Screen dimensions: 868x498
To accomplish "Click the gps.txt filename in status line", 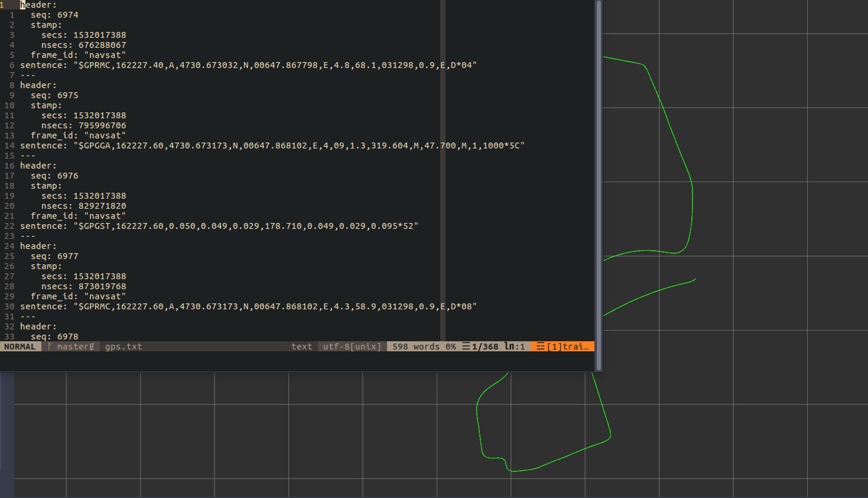I will (x=123, y=347).
